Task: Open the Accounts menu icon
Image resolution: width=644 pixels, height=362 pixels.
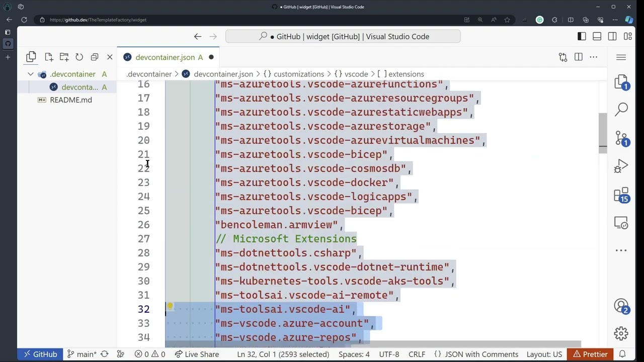Action: click(x=622, y=306)
